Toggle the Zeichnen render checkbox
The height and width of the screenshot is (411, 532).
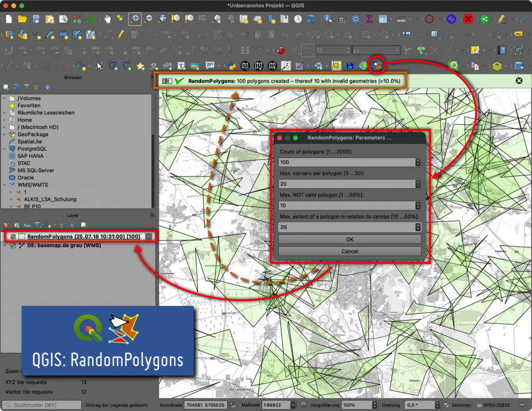[446, 405]
